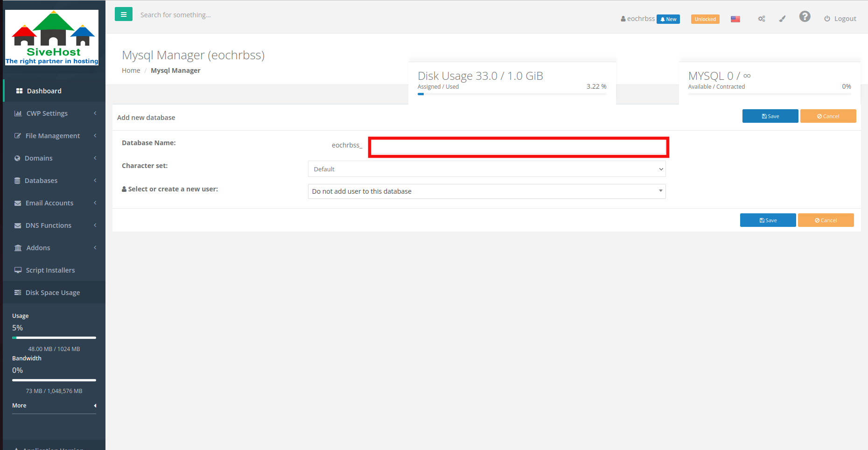This screenshot has height=450, width=868.
Task: Expand the Addons menu
Action: (x=54, y=247)
